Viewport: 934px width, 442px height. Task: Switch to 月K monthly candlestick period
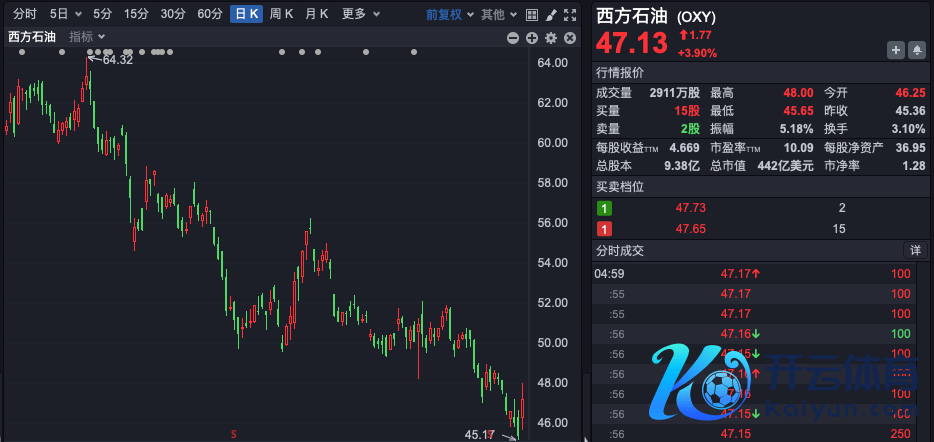click(x=317, y=14)
